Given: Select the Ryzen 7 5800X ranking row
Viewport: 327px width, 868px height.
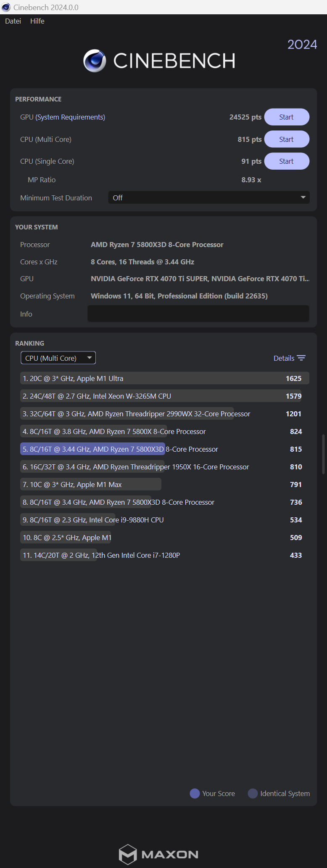Looking at the screenshot, I should point(165,431).
